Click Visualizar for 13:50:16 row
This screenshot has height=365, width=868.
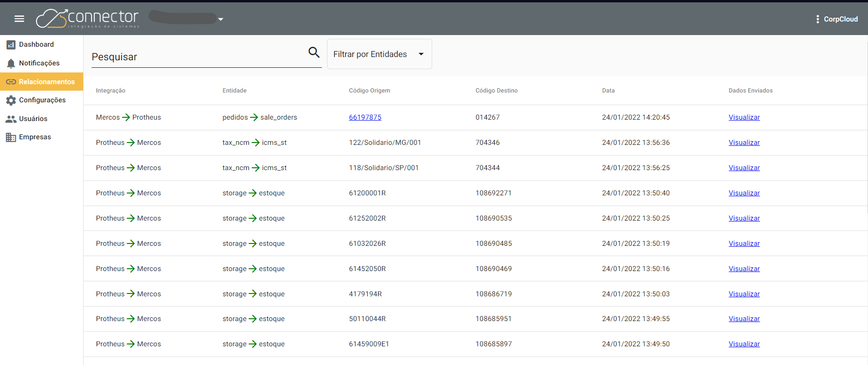click(744, 269)
